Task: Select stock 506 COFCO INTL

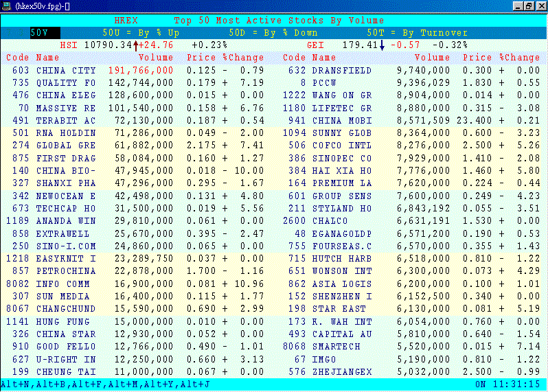Action: [x=411, y=146]
